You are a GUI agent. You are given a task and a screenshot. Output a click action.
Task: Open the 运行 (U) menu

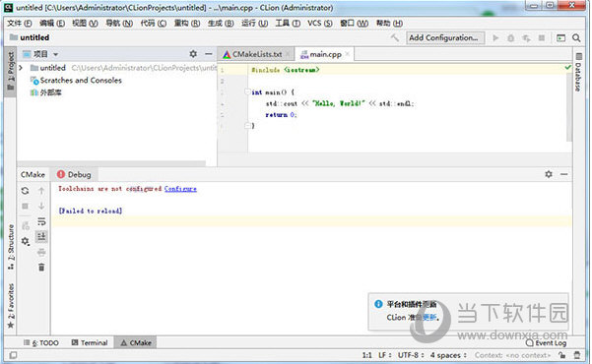pyautogui.click(x=254, y=23)
